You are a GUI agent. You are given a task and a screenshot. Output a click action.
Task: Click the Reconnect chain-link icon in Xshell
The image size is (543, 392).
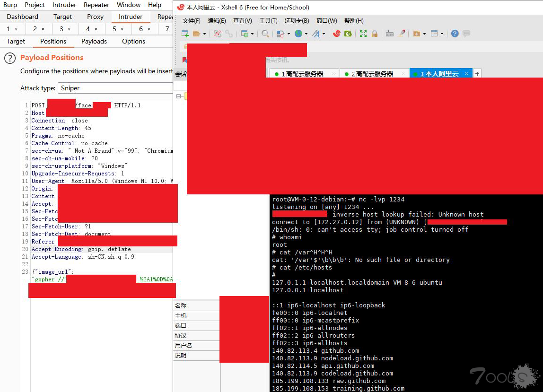click(229, 34)
